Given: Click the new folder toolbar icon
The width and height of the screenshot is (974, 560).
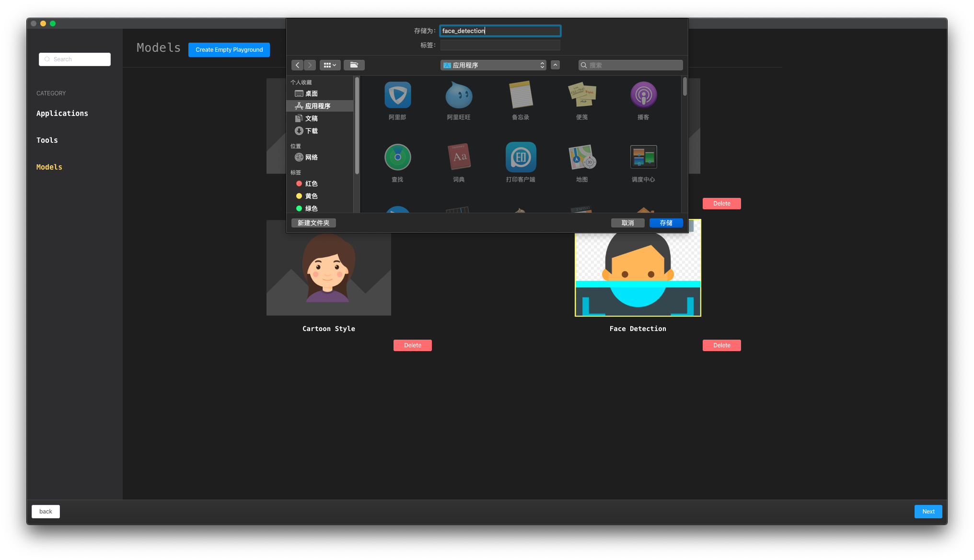Looking at the screenshot, I should pyautogui.click(x=354, y=65).
